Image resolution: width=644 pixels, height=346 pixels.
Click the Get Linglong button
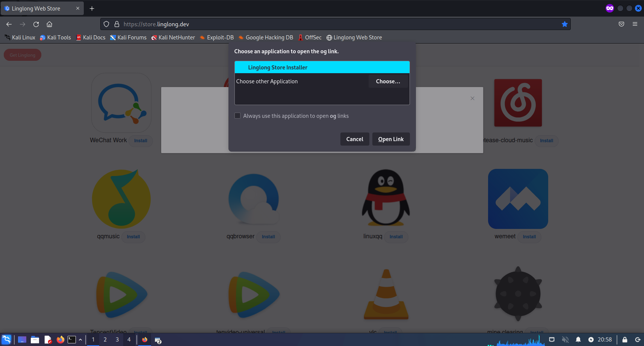click(x=23, y=55)
